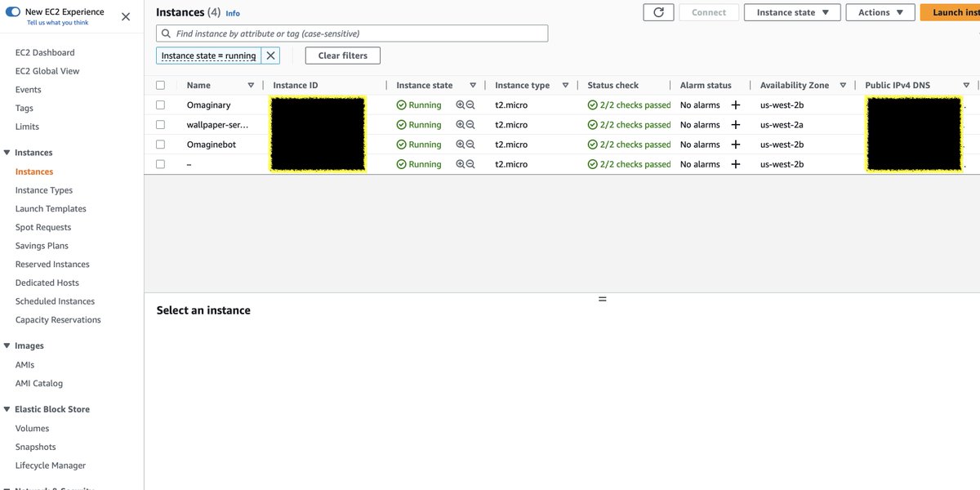Zoom in filter for wallpaper-ser instance state
Screen dimensions: 980x490
(x=461, y=125)
